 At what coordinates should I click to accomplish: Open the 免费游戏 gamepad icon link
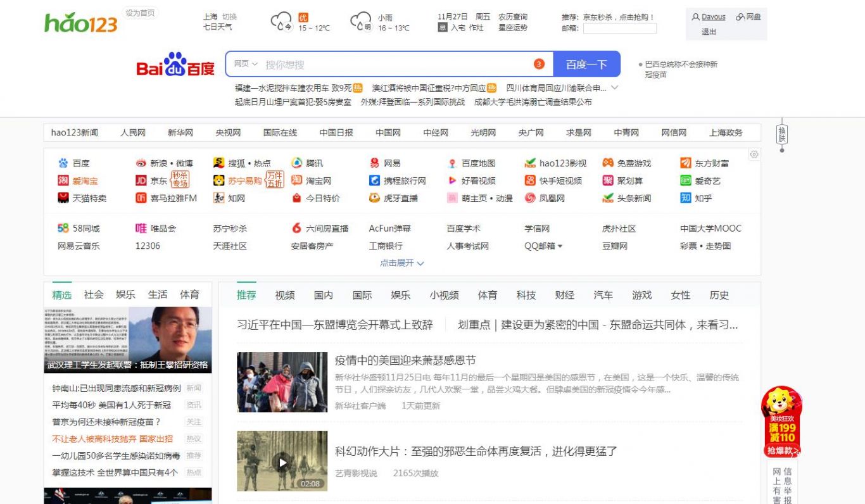pos(608,163)
